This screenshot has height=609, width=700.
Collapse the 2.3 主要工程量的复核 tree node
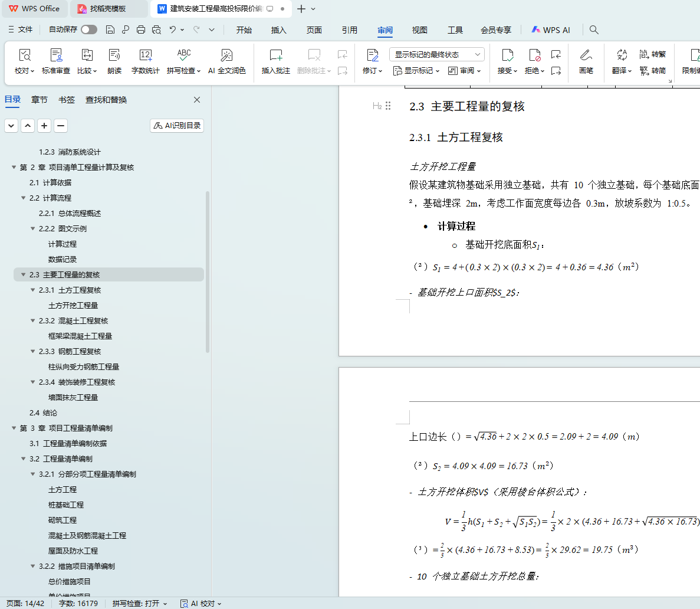tap(24, 275)
